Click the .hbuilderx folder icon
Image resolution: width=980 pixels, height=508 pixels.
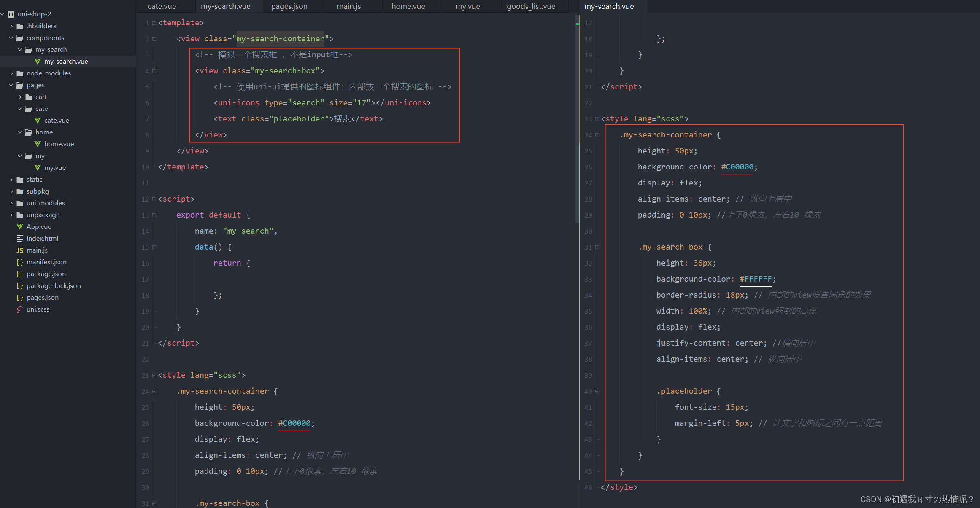point(20,26)
